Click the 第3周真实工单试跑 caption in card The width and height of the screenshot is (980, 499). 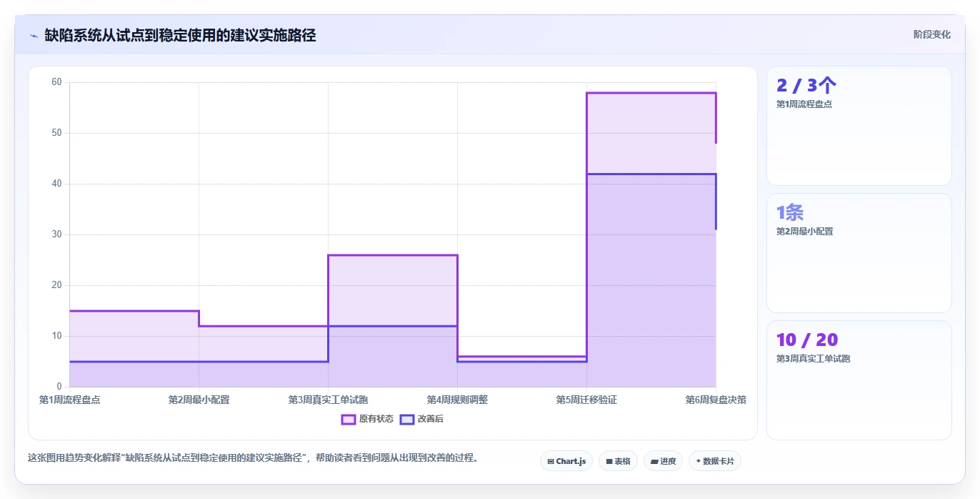click(814, 359)
